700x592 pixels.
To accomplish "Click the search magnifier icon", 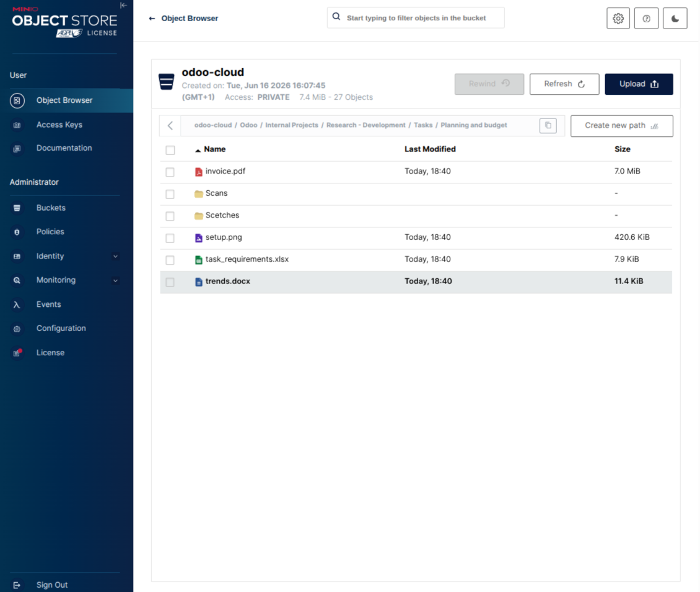I will click(x=336, y=17).
